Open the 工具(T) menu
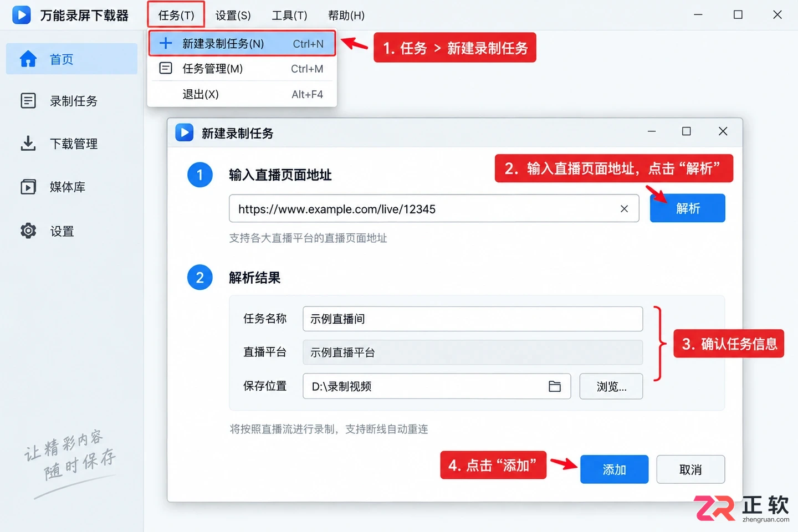798x532 pixels. [289, 16]
